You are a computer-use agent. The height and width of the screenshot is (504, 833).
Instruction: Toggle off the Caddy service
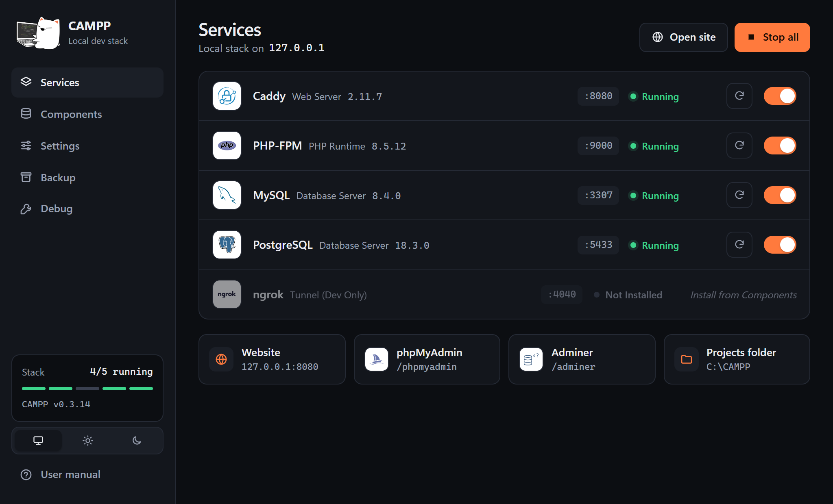[x=780, y=96]
